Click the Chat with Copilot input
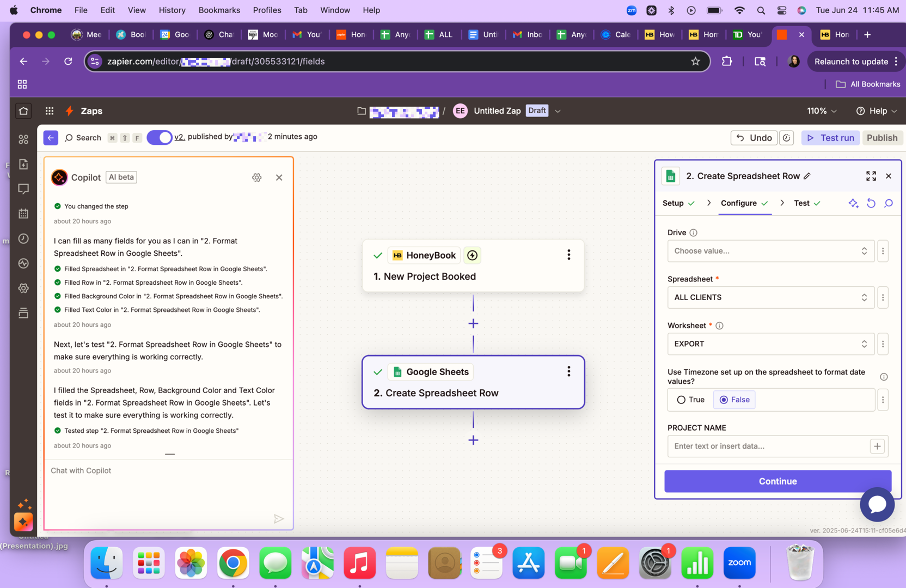906x588 pixels. click(x=168, y=470)
